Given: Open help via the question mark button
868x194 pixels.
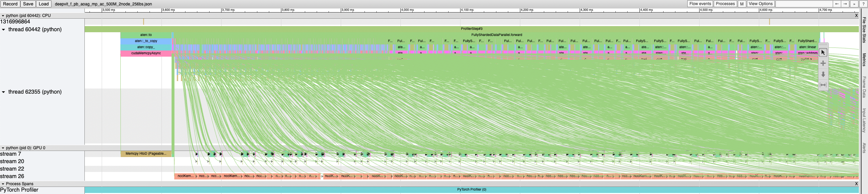Looking at the screenshot, I should coord(863,4).
